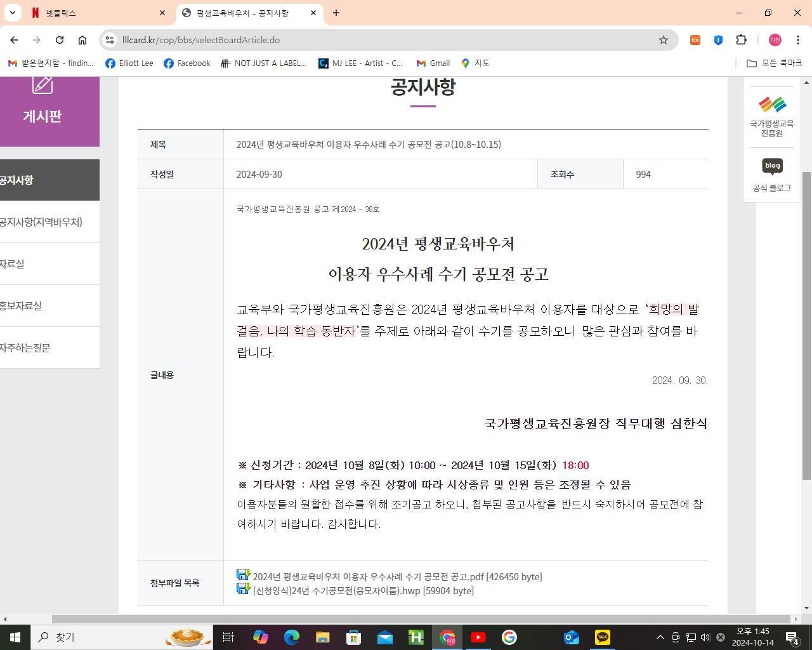Launch Copilot from the taskbar

coord(261,637)
